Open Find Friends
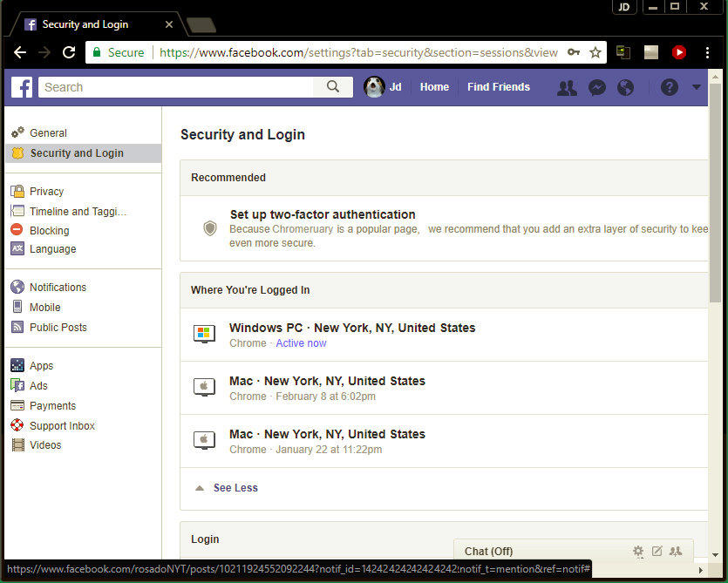The height and width of the screenshot is (583, 728). [498, 87]
